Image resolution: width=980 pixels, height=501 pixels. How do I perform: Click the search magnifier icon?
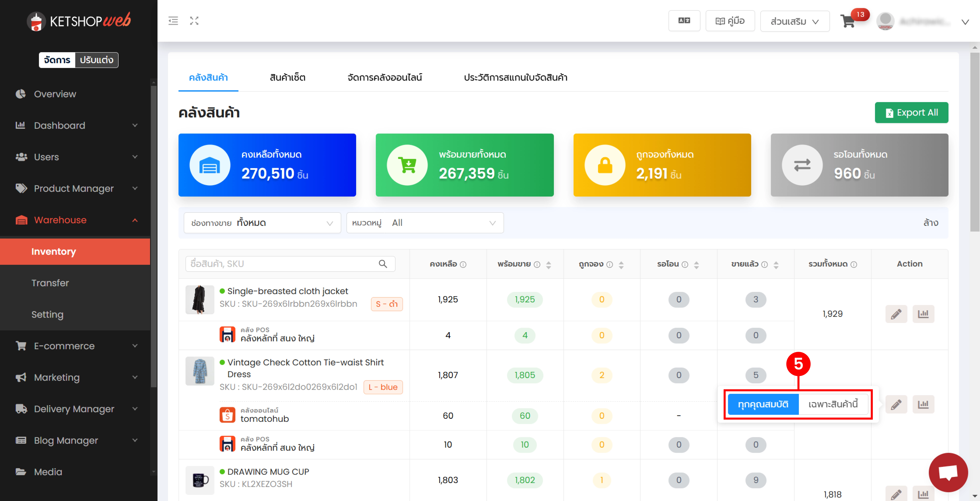[x=383, y=264]
